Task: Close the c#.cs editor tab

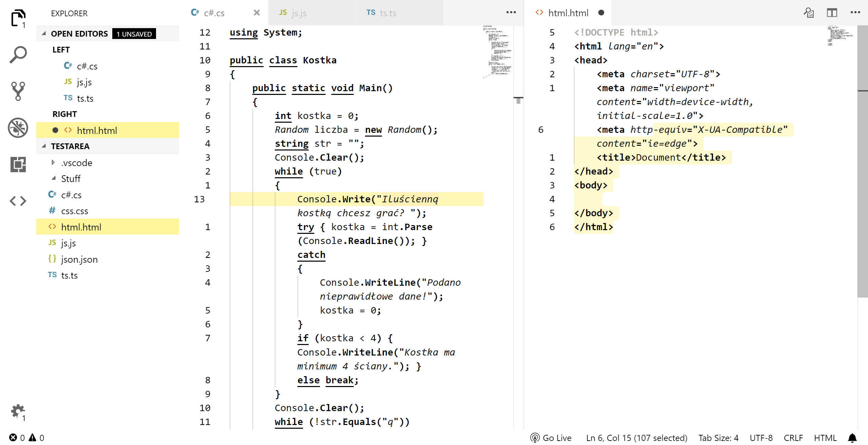Action: click(257, 13)
